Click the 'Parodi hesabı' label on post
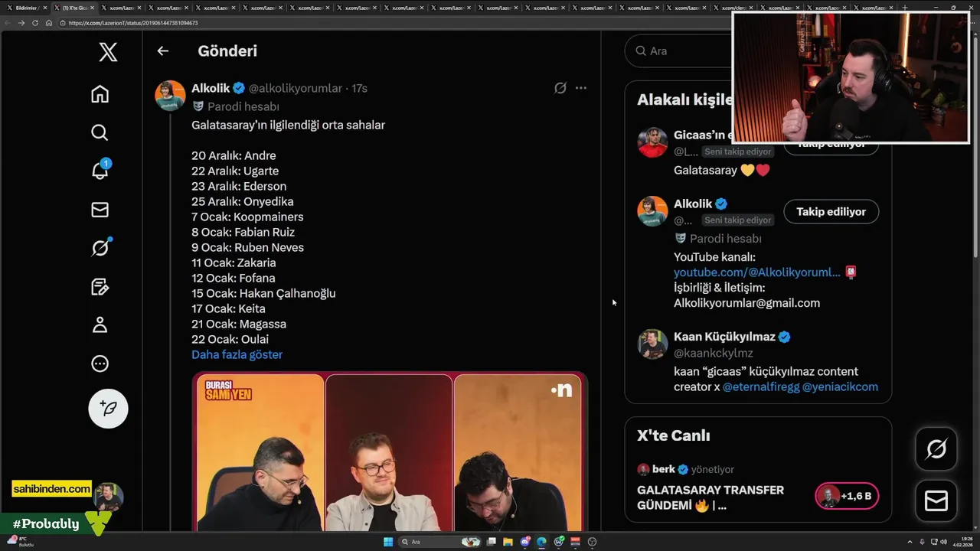 tap(243, 106)
